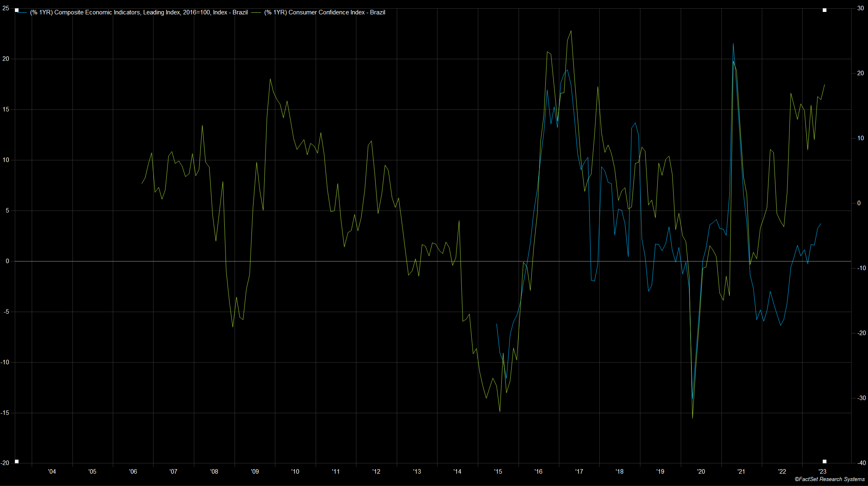Click the '09 label on time axis
Screen dimensions: 868x486
255,471
